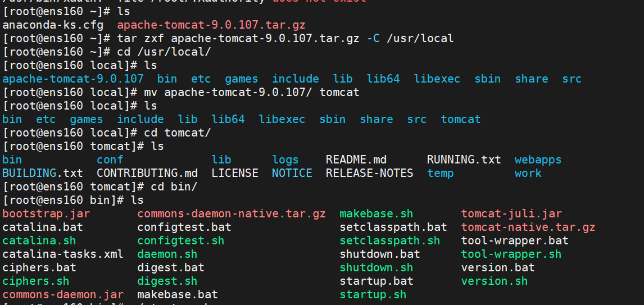Click the version.bat file name
Image resolution: width=644 pixels, height=305 pixels.
click(x=497, y=267)
